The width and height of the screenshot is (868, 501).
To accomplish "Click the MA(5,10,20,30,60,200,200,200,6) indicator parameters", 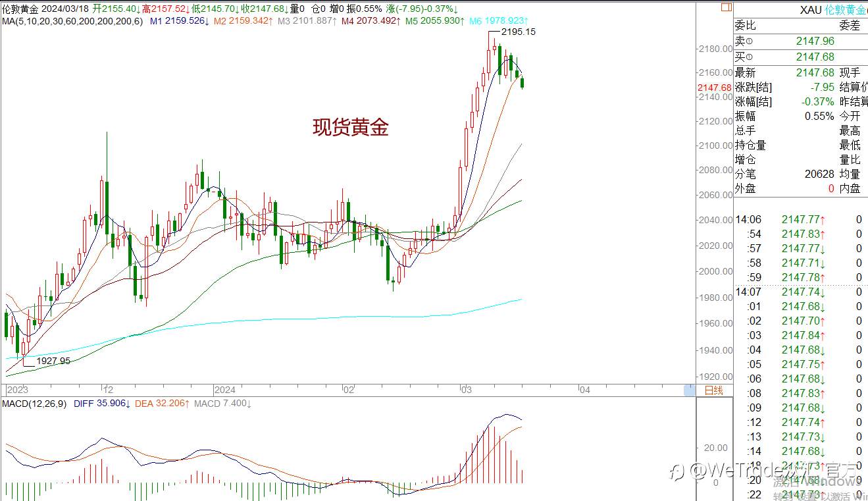I will (x=72, y=21).
